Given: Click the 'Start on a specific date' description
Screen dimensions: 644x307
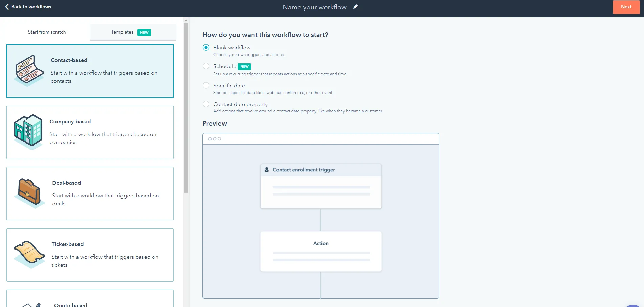Looking at the screenshot, I should point(273,93).
